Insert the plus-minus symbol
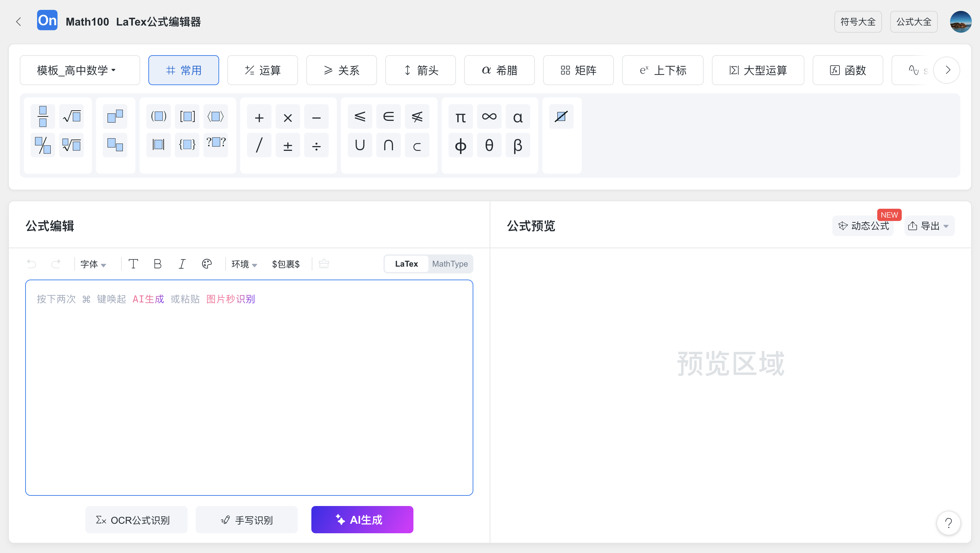 pos(288,145)
